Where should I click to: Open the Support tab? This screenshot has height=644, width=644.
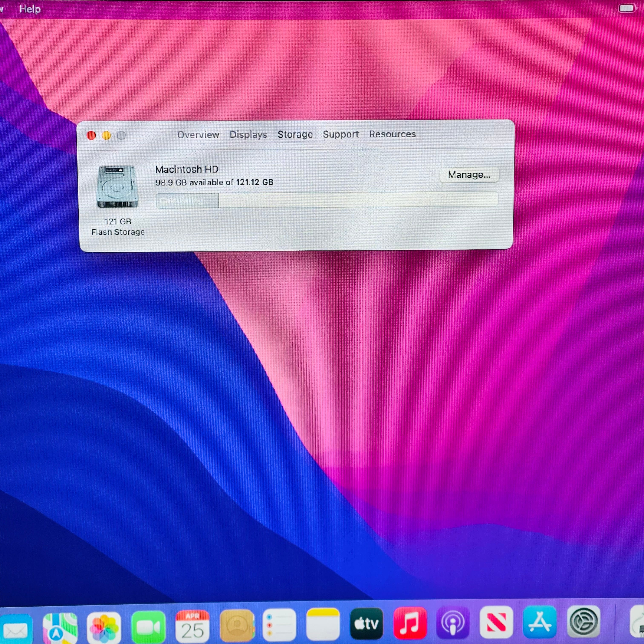point(341,134)
